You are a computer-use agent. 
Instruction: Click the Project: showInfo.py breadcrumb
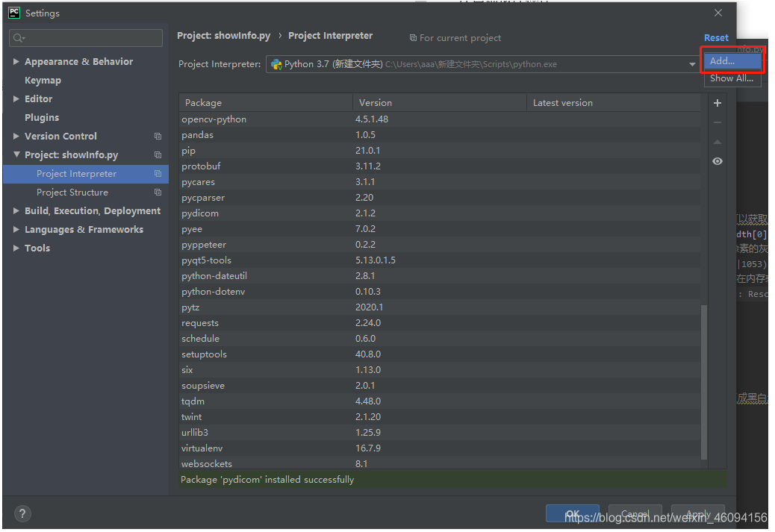point(224,36)
